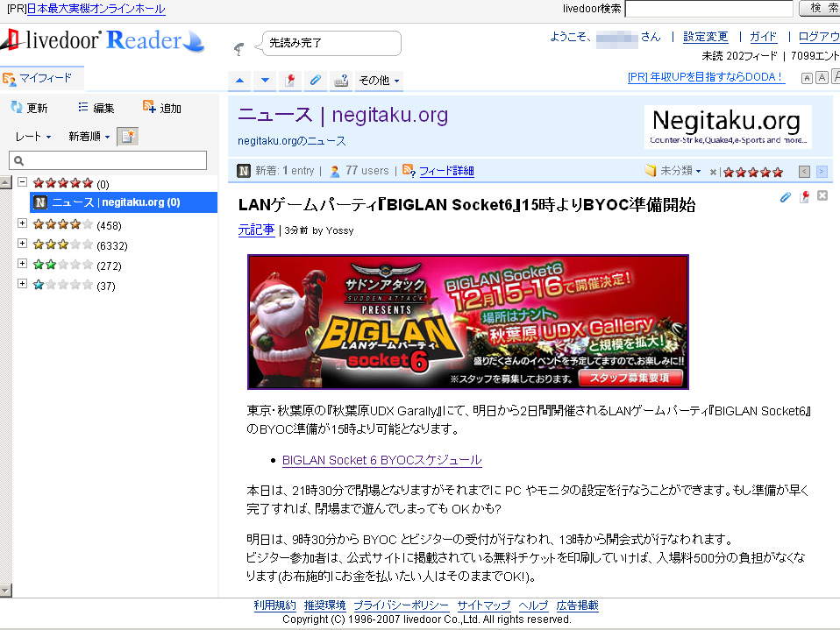
Task: Click the 77 users subscriber count
Action: (x=367, y=171)
